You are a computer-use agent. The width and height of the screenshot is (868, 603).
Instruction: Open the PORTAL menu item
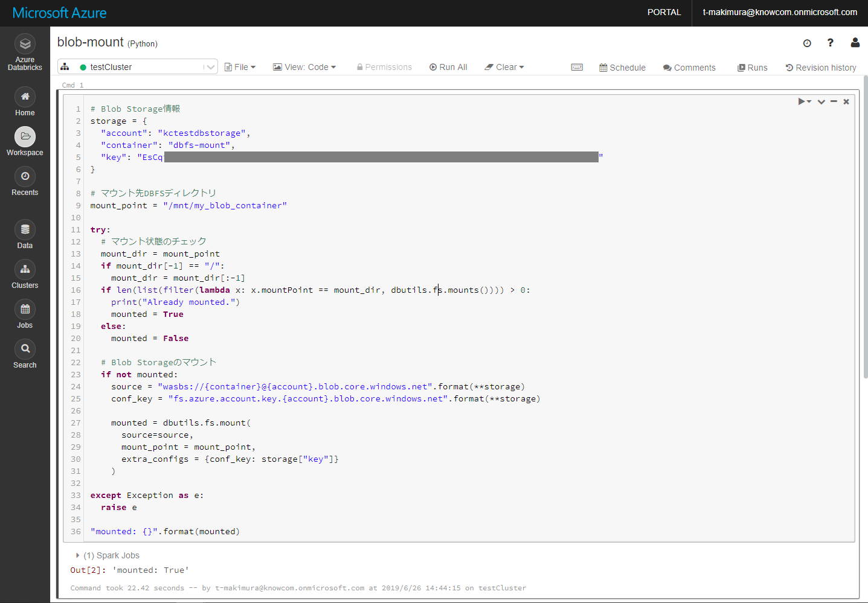664,12
